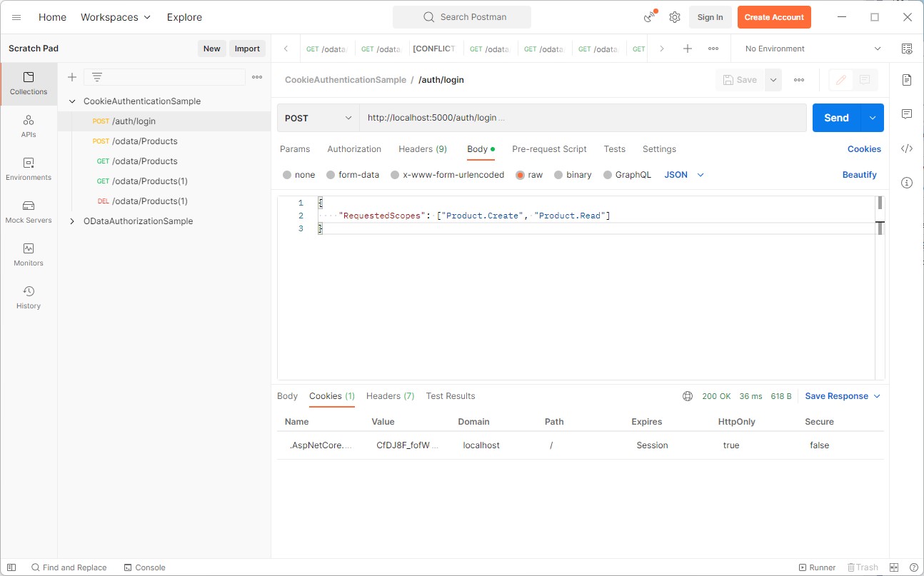This screenshot has height=576, width=924.
Task: Open the Save Response dropdown
Action: [843, 396]
